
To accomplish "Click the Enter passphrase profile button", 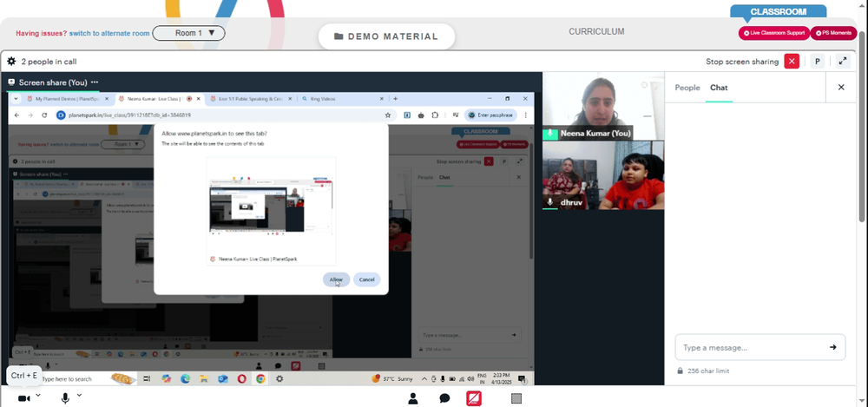I will coord(490,115).
